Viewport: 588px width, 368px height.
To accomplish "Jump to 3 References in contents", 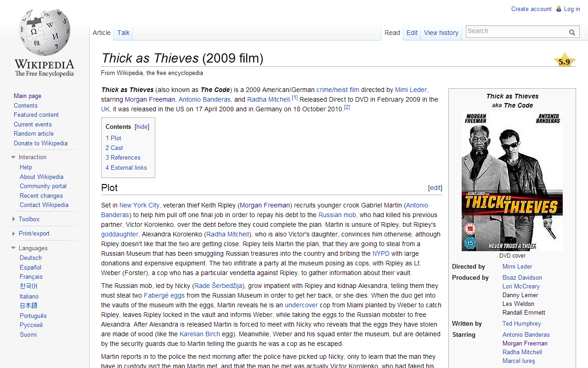I will click(123, 158).
